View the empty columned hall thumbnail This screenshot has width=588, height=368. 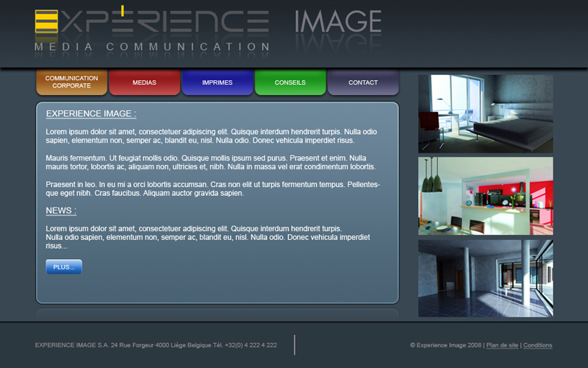point(486,278)
